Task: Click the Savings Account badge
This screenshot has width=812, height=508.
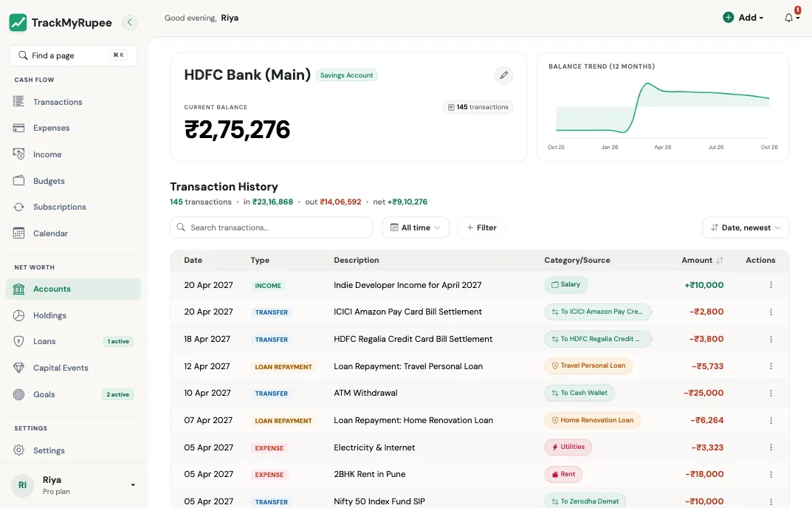Action: click(346, 75)
